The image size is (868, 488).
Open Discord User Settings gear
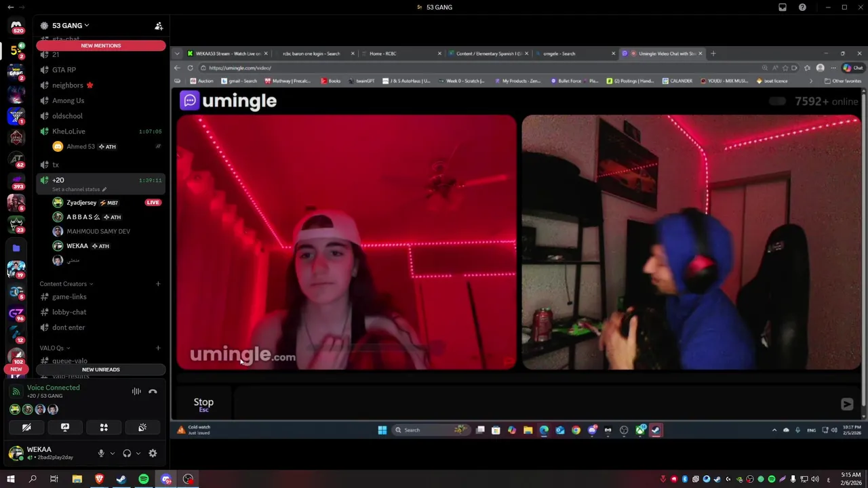click(153, 453)
